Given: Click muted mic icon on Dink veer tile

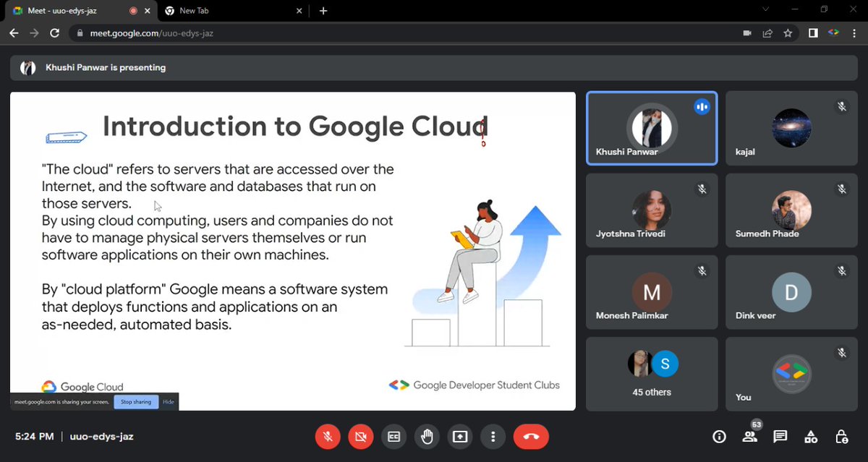Looking at the screenshot, I should 842,270.
